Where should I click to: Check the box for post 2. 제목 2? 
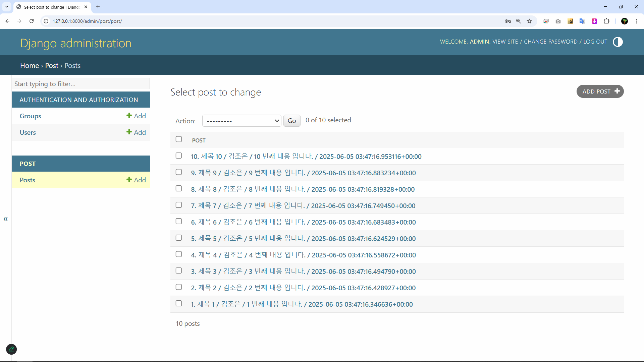pos(179,287)
